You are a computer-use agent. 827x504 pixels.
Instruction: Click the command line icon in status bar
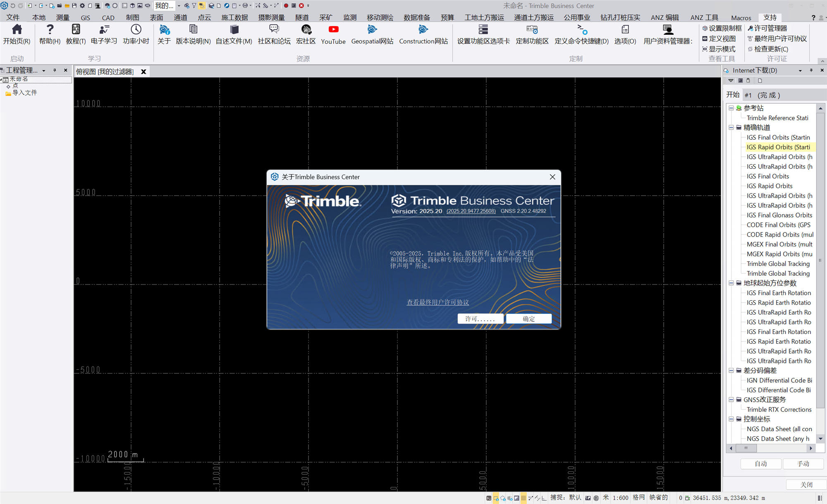coord(489,498)
